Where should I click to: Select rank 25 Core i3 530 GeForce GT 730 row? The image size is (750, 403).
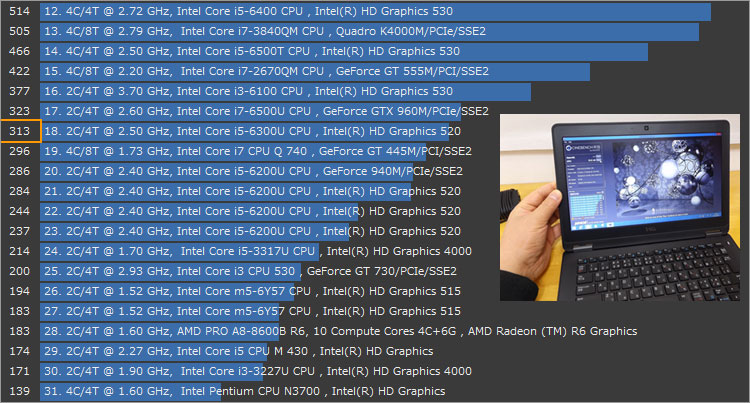click(x=250, y=271)
